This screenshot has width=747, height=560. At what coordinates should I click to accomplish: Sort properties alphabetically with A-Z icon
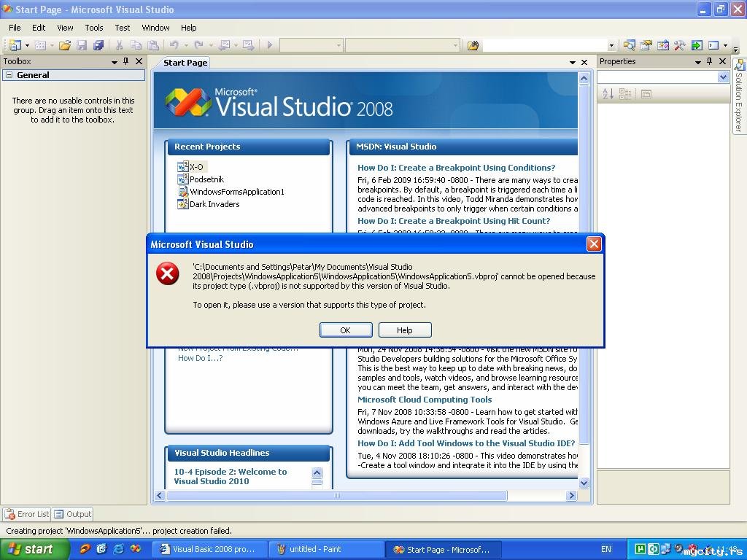pyautogui.click(x=608, y=94)
